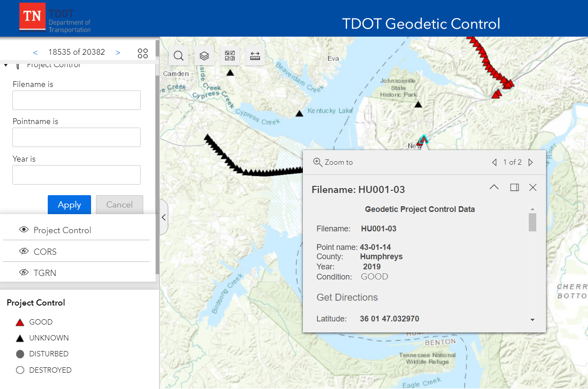Viewport: 588px width, 389px height.
Task: Toggle TGRN layer visibility
Action: 24,273
